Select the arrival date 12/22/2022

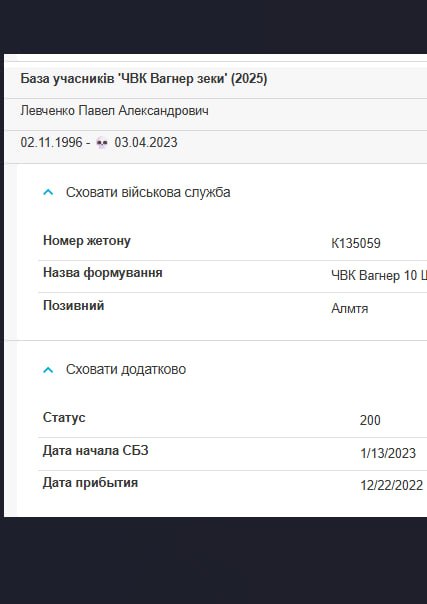pos(392,486)
